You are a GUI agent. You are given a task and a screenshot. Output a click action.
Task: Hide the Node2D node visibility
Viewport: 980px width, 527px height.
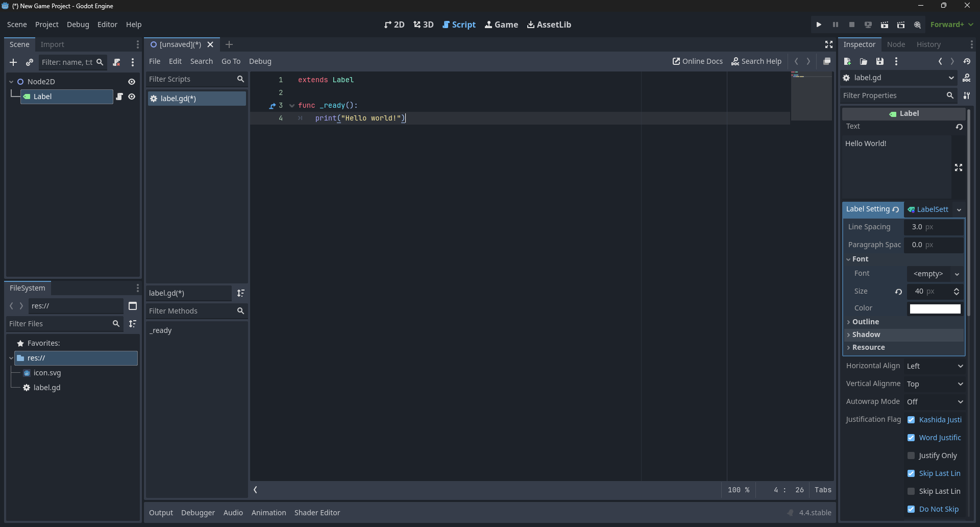click(132, 82)
